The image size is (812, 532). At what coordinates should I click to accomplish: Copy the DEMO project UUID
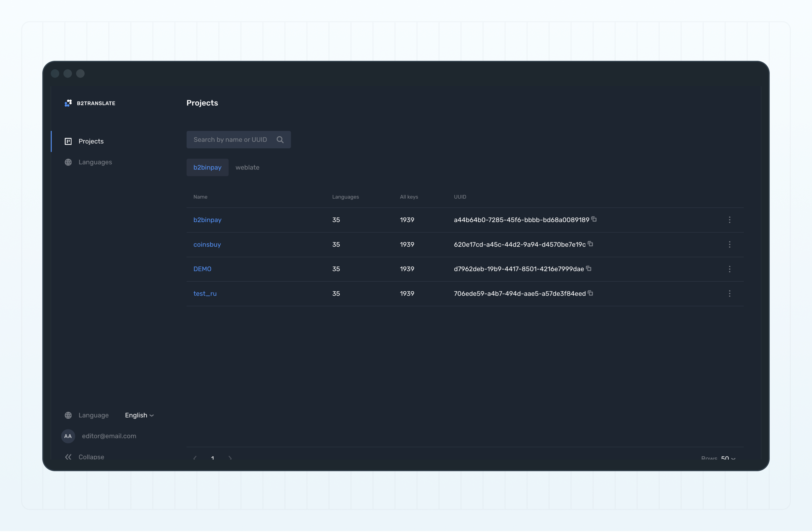point(589,268)
